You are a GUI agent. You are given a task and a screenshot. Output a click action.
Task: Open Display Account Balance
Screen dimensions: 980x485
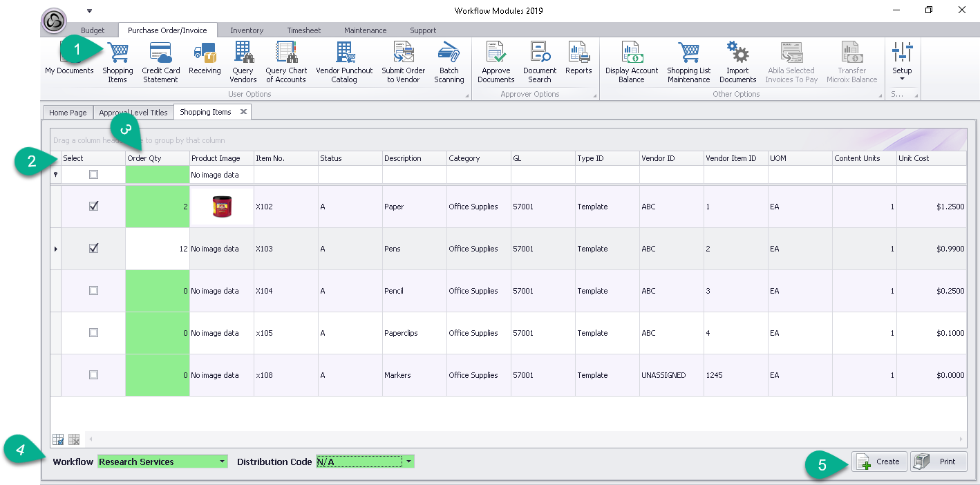(x=631, y=62)
